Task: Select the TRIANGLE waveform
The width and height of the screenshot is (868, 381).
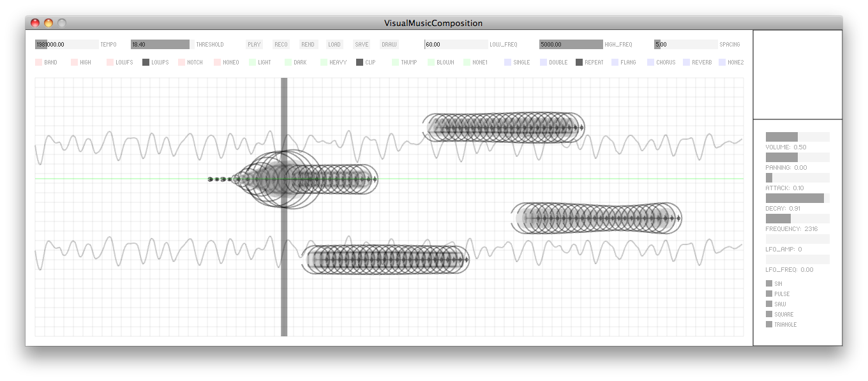Action: [769, 324]
